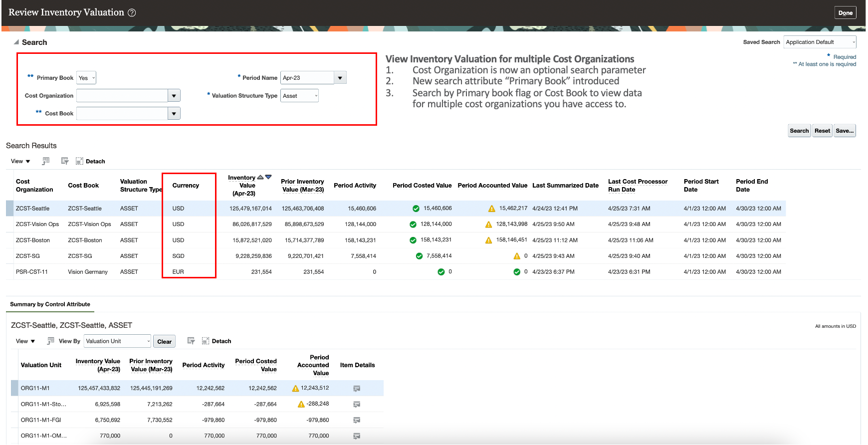Select the ZCST-Boston cost organization cell

coord(33,240)
